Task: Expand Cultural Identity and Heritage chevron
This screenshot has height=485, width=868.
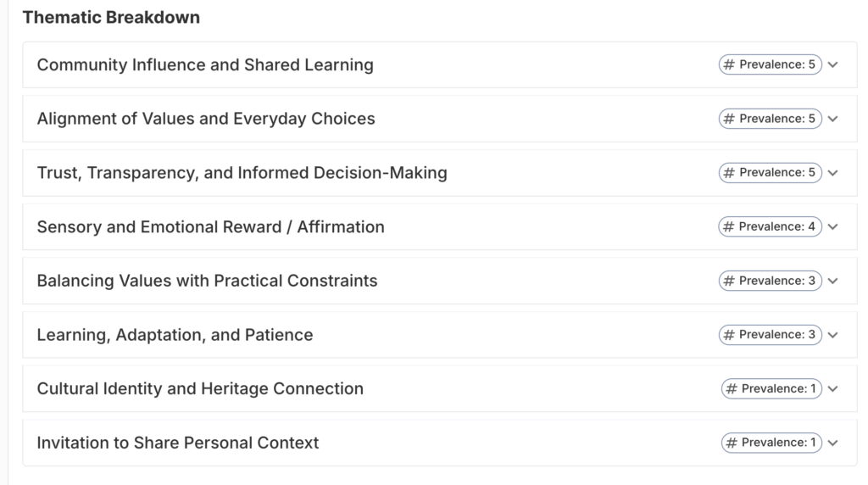Action: click(x=833, y=389)
